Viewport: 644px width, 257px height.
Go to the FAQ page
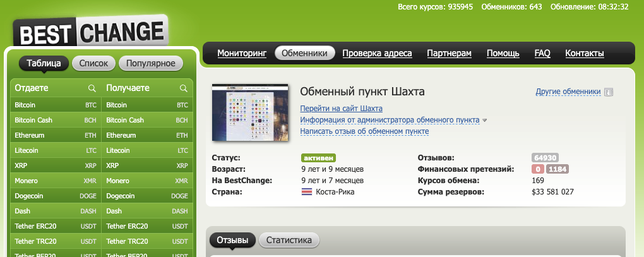pos(542,53)
